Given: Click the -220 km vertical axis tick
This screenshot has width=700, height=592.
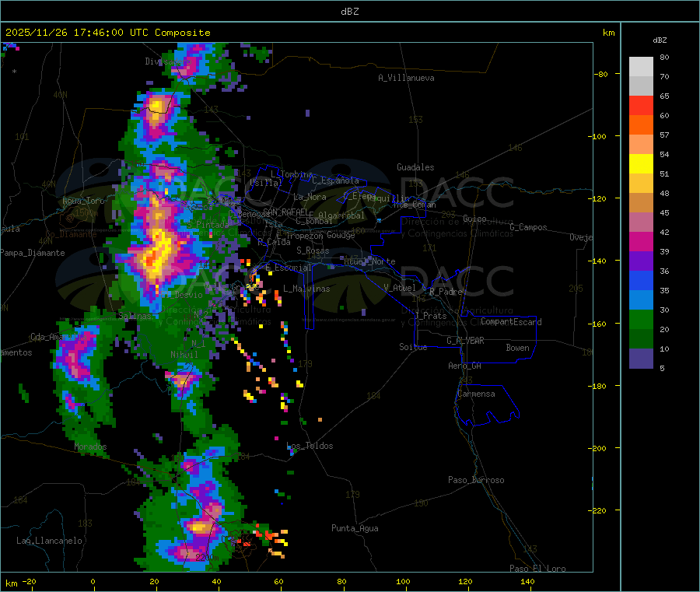Looking at the screenshot, I should point(597,511).
